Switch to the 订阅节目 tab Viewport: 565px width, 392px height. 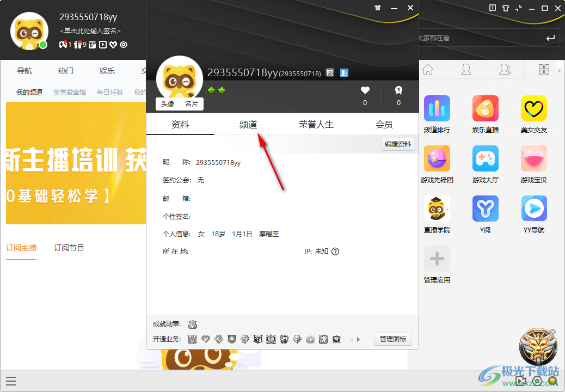pos(69,248)
